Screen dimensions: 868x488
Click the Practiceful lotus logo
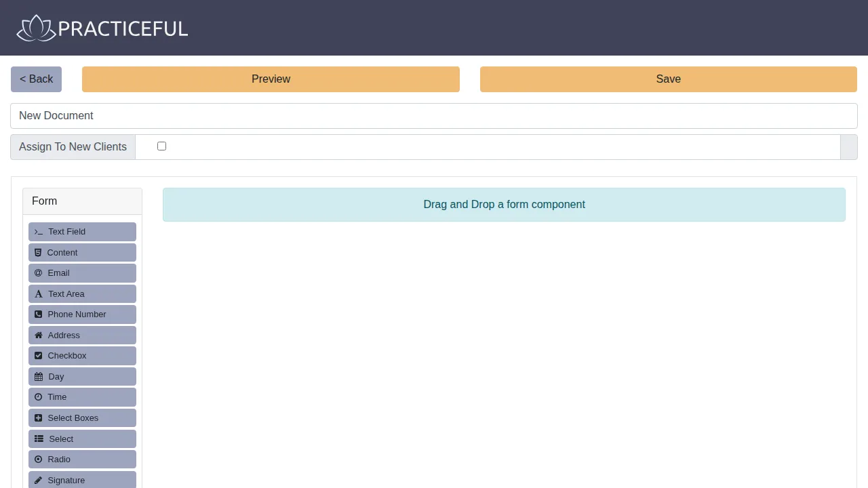[102, 28]
